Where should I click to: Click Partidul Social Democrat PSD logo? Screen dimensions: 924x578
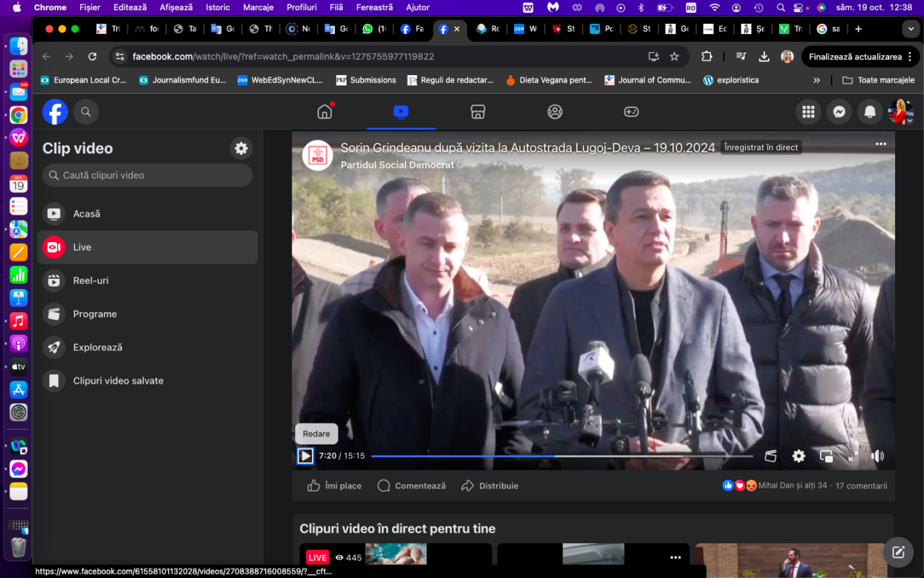(318, 155)
